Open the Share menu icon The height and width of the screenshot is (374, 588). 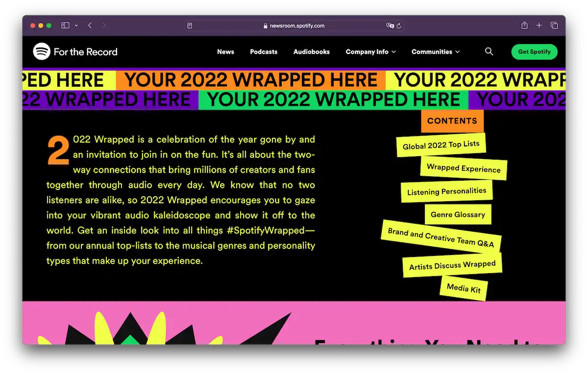coord(524,25)
